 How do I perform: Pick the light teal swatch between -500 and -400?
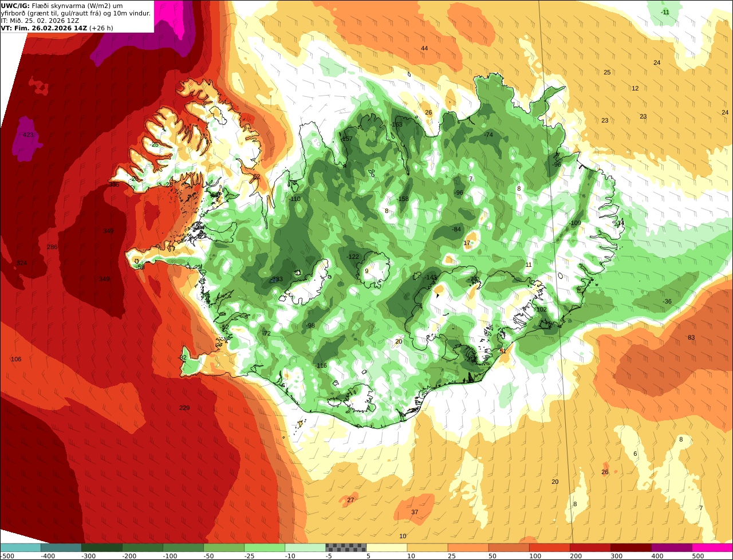point(21,547)
